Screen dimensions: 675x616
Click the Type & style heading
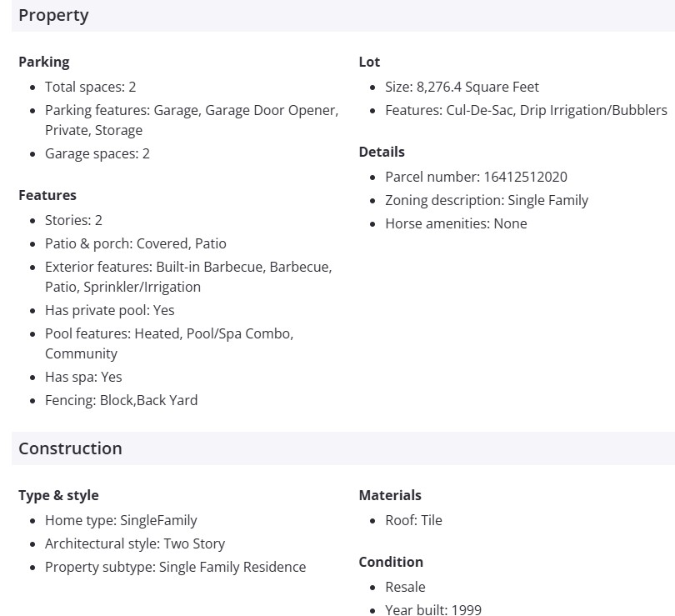coord(58,495)
